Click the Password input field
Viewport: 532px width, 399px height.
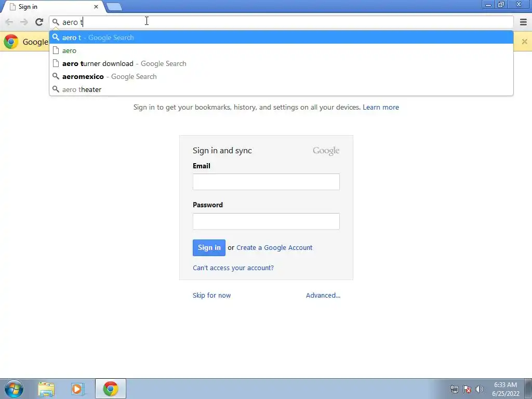tap(266, 221)
